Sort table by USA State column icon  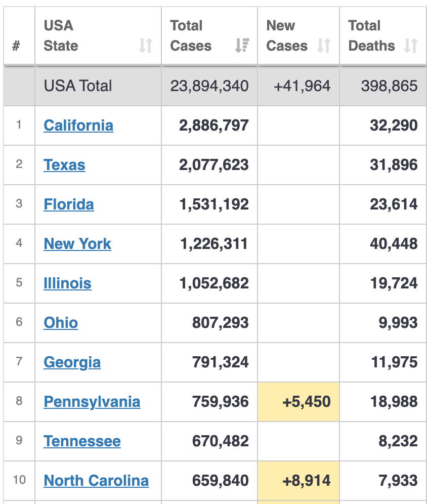click(146, 46)
